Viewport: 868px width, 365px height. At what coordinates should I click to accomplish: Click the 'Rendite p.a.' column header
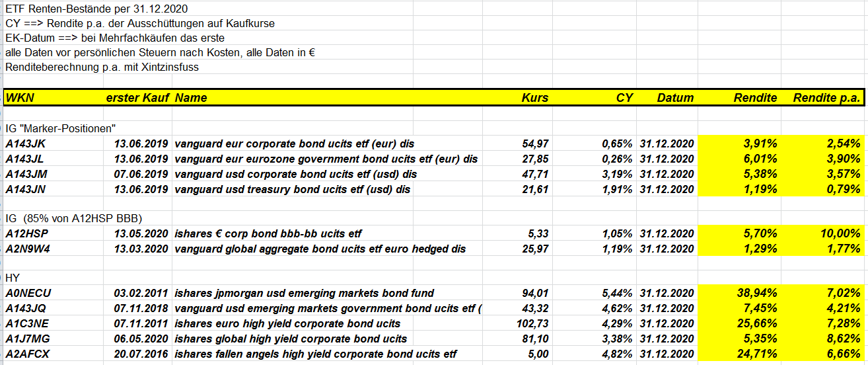827,98
